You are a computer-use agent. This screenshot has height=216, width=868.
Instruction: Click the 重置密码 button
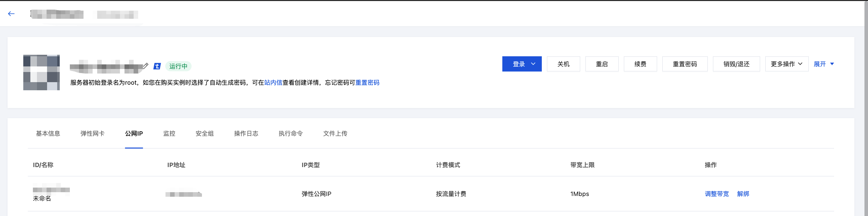(x=684, y=64)
